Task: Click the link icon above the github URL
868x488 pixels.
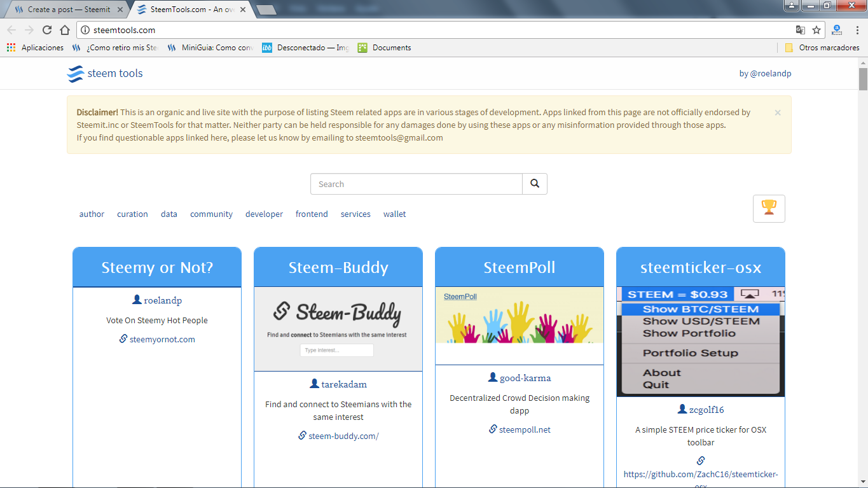Action: pos(701,461)
